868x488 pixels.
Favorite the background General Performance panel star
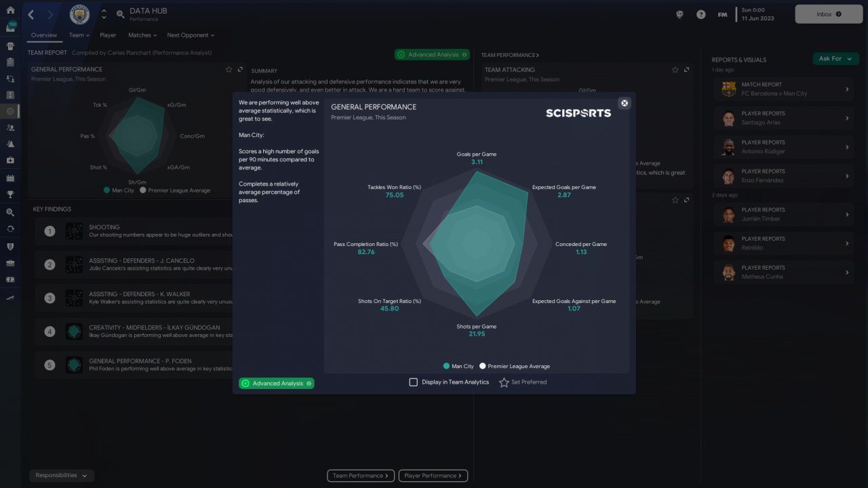[229, 69]
